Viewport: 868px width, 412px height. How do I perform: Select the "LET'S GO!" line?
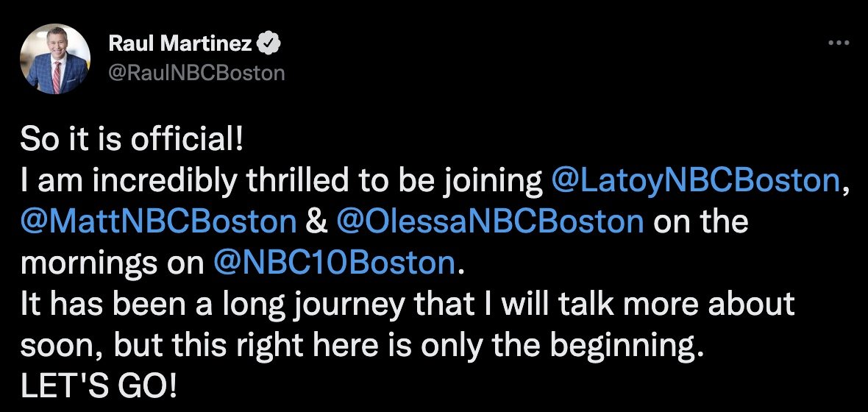[99, 386]
